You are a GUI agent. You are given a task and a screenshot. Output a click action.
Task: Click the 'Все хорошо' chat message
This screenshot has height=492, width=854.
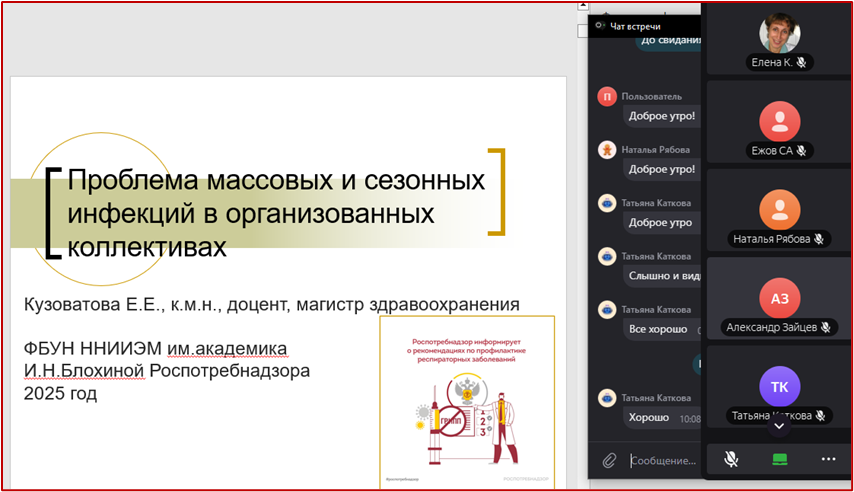657,329
